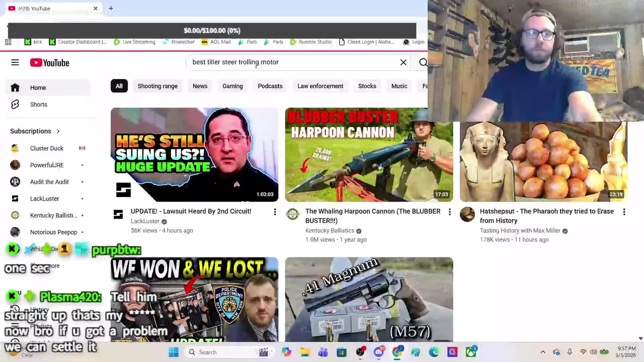This screenshot has height=362, width=644.
Task: Open video title UPDATE! Lawsuit Heard By 2nd Circuit
Action: (x=191, y=211)
